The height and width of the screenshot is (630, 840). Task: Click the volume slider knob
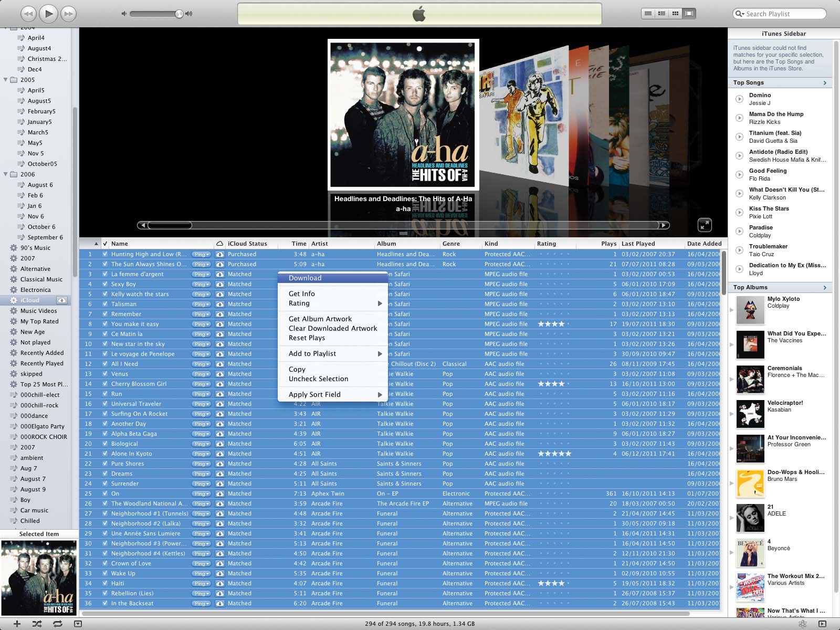179,14
